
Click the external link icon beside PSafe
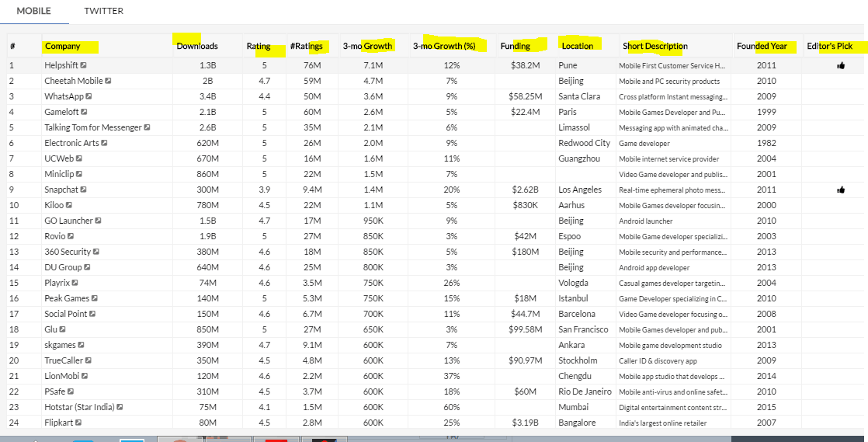pos(71,391)
